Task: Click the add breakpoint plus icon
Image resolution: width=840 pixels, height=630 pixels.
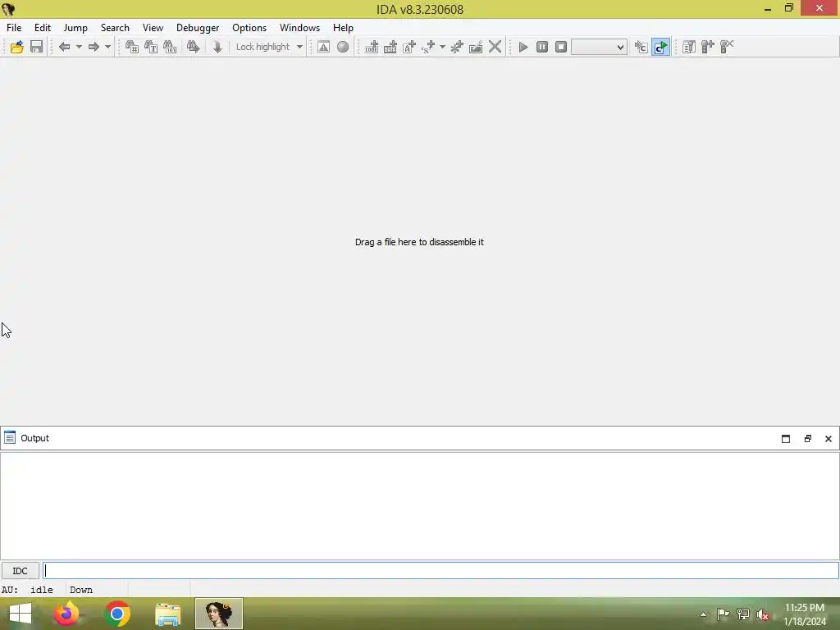Action: pos(708,47)
